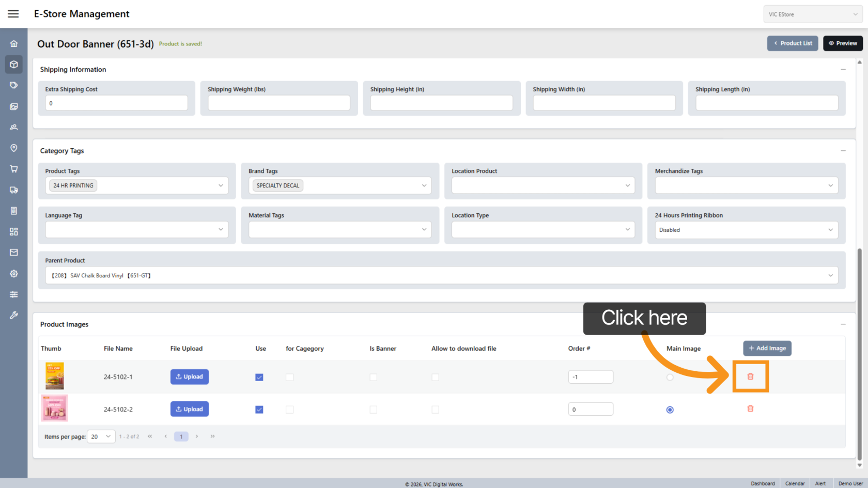
Task: Click the home icon in sidebar
Action: [x=14, y=44]
